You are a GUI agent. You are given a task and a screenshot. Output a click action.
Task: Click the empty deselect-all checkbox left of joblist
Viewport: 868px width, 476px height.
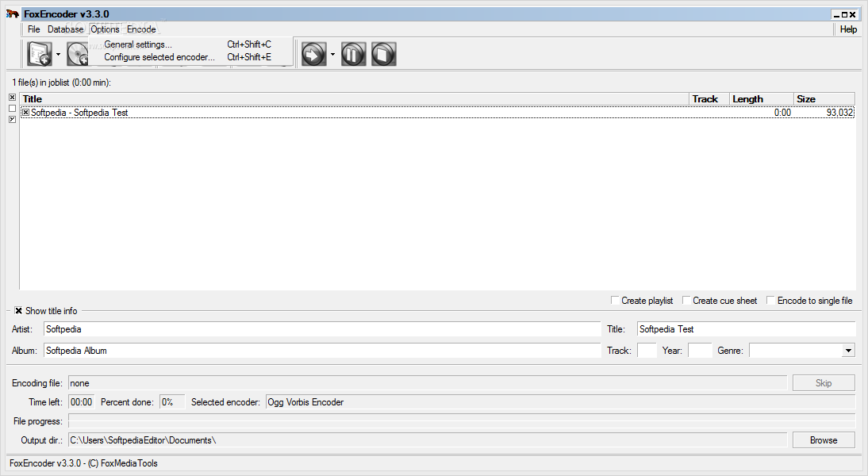[x=12, y=109]
